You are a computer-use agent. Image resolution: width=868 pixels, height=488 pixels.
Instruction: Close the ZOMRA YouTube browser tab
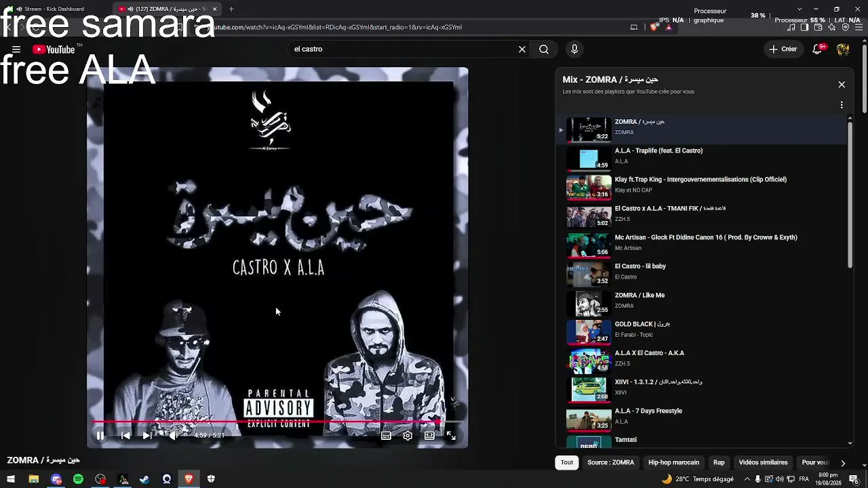[214, 9]
